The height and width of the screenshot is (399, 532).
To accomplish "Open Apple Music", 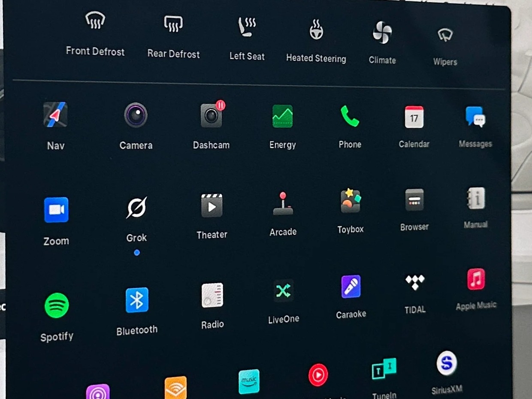I will (476, 279).
